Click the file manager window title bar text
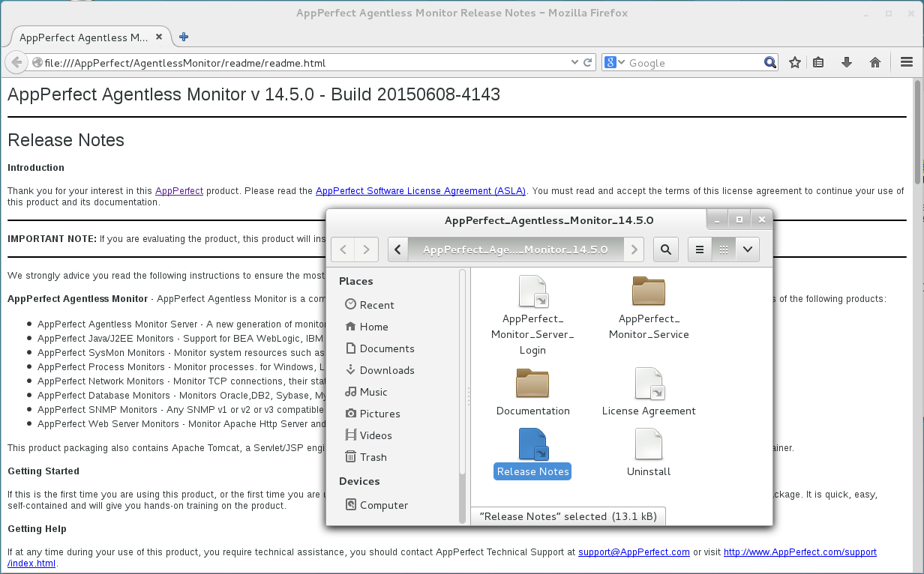The height and width of the screenshot is (574, 924). click(549, 220)
